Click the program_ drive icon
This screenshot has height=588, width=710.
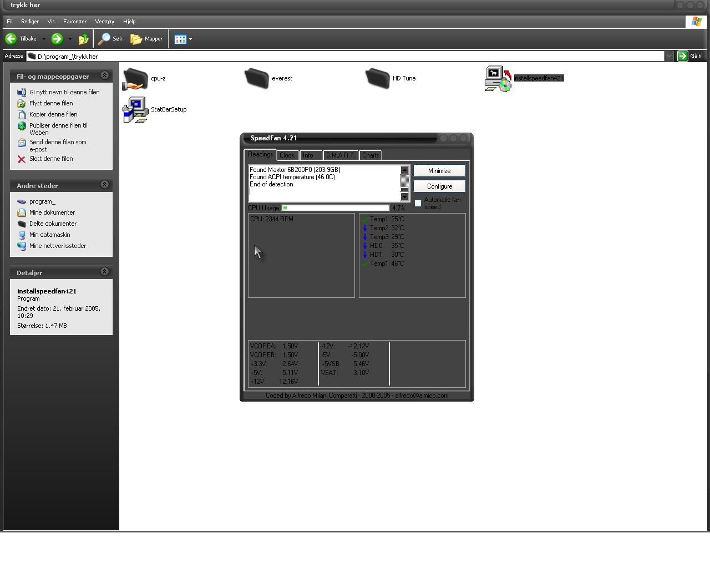[x=22, y=202]
